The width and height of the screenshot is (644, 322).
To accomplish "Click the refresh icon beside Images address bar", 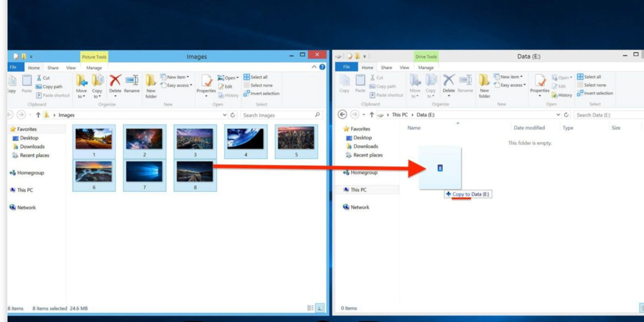I will click(233, 115).
